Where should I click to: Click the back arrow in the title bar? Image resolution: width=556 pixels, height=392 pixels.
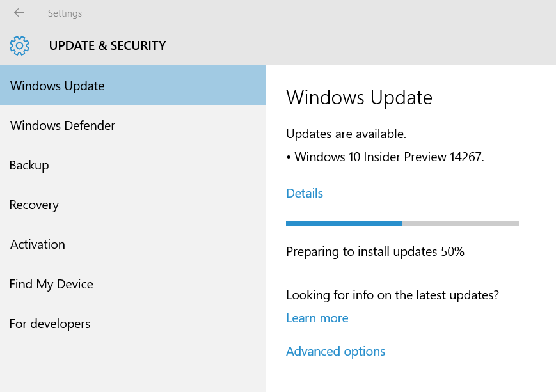click(19, 13)
